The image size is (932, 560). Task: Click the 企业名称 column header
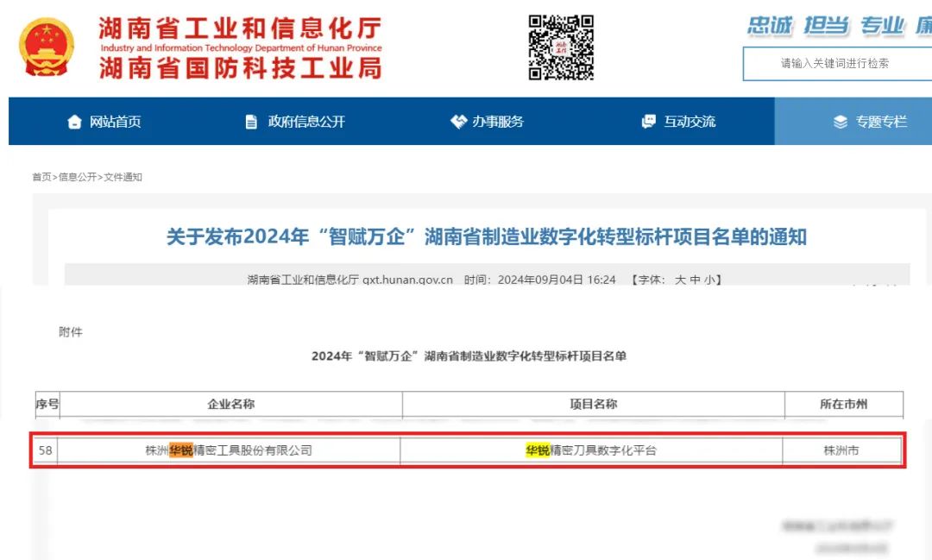[230, 404]
